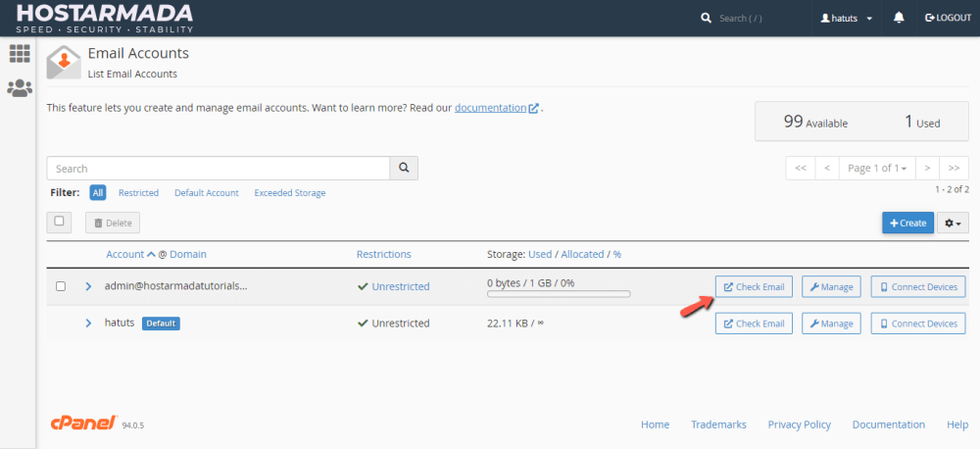The width and height of the screenshot is (980, 449).
Task: Open the Page 1 of 1 dropdown
Action: tap(877, 169)
